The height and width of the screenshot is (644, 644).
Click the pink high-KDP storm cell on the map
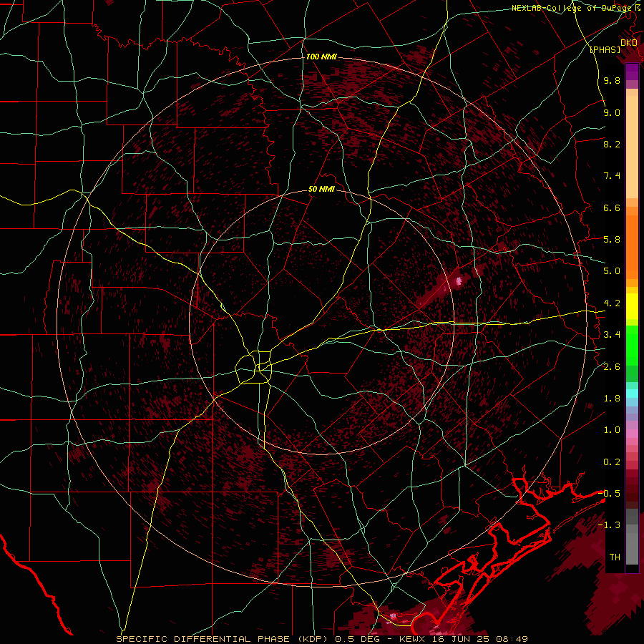tap(459, 281)
